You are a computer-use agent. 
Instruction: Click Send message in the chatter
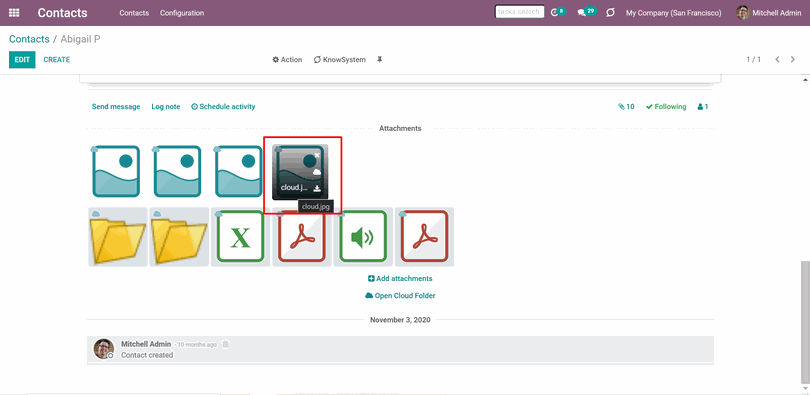(x=116, y=107)
